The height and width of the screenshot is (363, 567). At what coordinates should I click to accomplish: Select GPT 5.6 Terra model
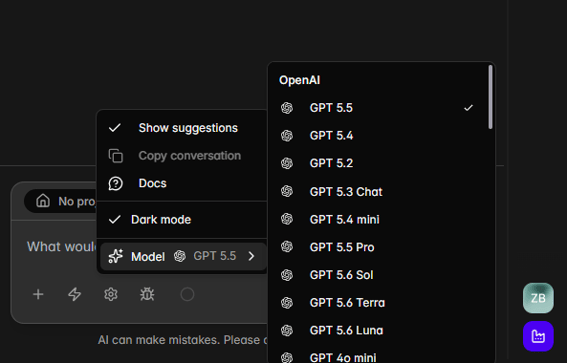pyautogui.click(x=378, y=303)
